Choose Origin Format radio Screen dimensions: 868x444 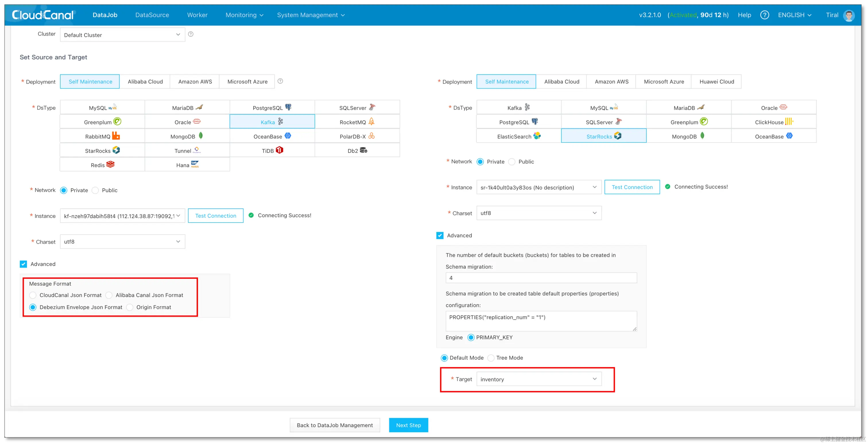click(130, 307)
